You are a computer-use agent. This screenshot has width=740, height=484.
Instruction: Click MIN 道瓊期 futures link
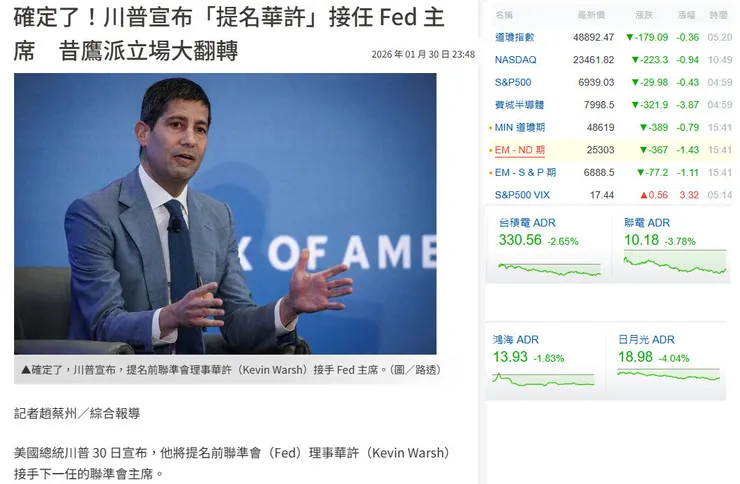(520, 127)
